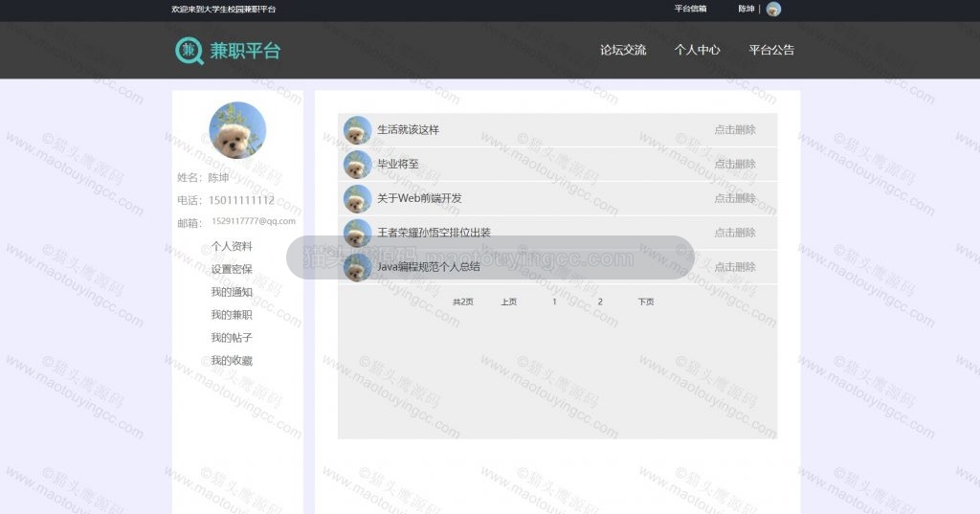Viewport: 980px width, 514px height.
Task: Open 平台公告 in the top navigation
Action: tap(771, 50)
